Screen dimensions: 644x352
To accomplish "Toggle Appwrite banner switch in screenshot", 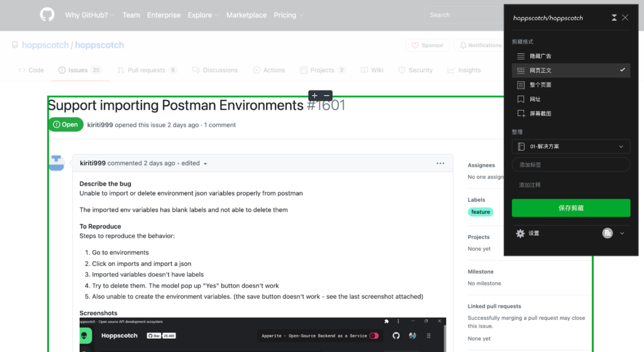I will [x=374, y=336].
